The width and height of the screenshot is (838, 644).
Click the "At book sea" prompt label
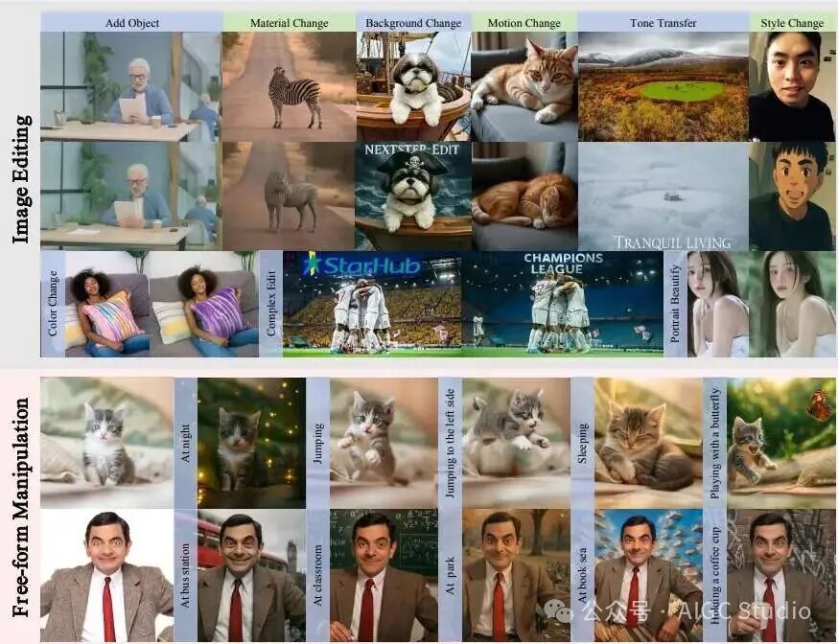pos(583,575)
